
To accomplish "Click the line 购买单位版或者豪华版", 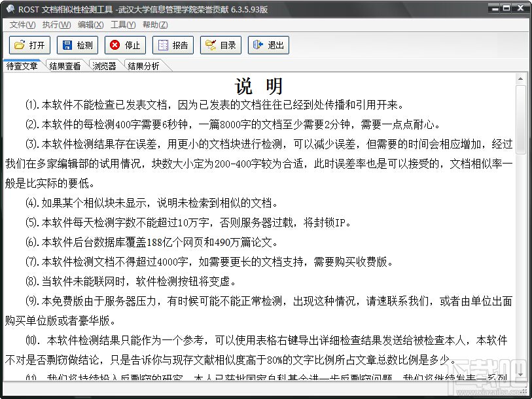I will [x=60, y=321].
